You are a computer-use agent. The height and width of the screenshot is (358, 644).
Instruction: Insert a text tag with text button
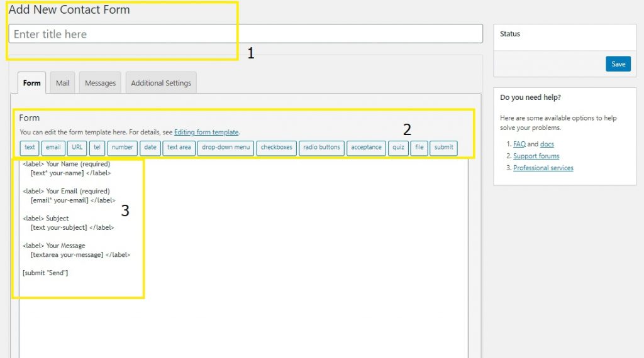(x=30, y=148)
